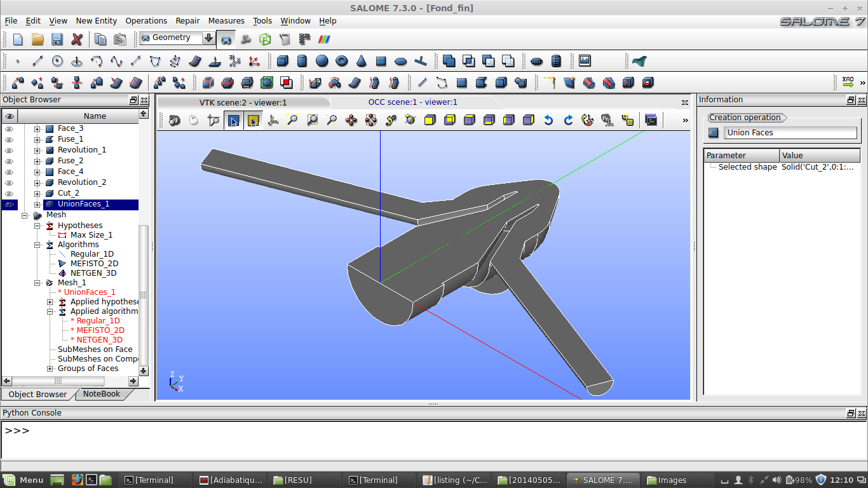The image size is (868, 488).
Task: Toggle visibility eye for Fuse_1
Action: (9, 139)
